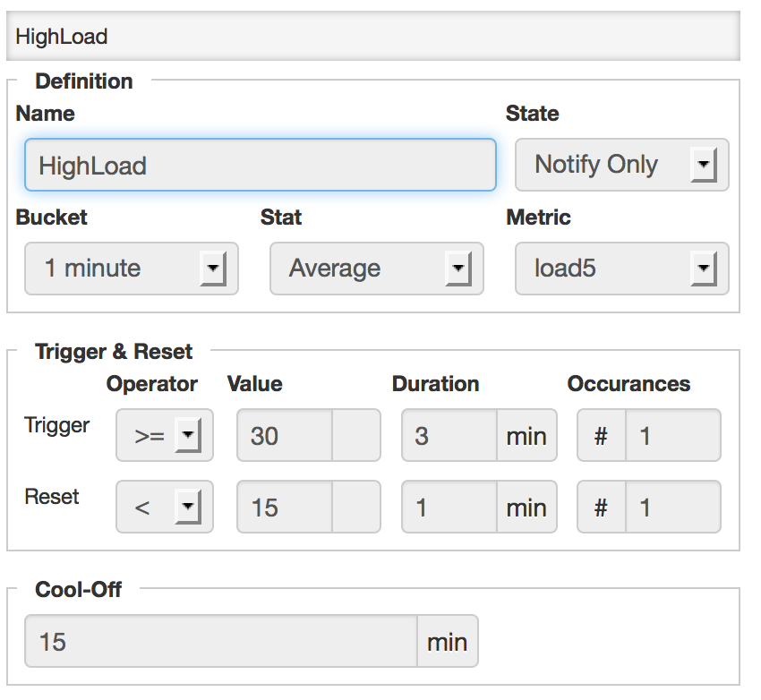Expand the Stat dropdown showing Average
Image resolution: width=761 pixels, height=700 pixels.
pos(376,269)
